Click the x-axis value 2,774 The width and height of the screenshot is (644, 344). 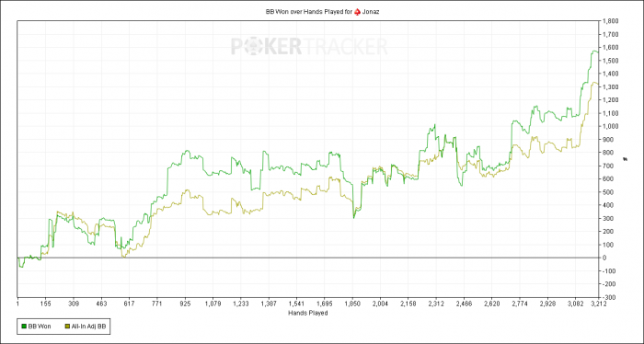pos(520,304)
